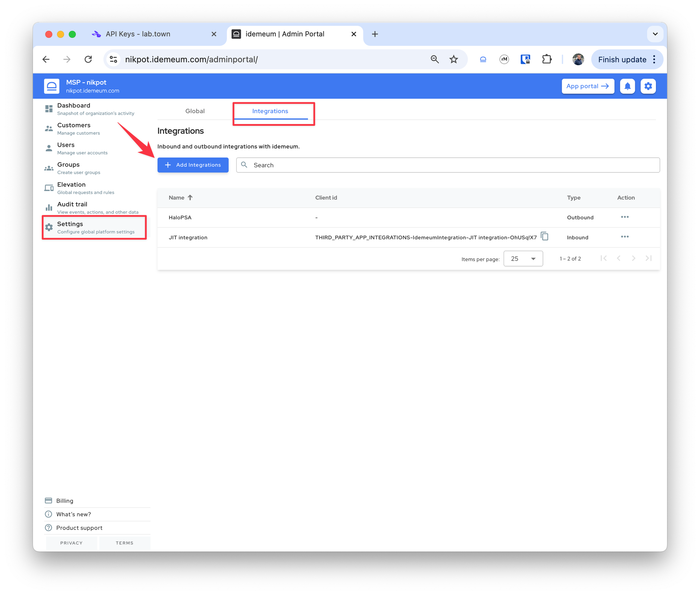View site information icon in address bar

coord(113,59)
